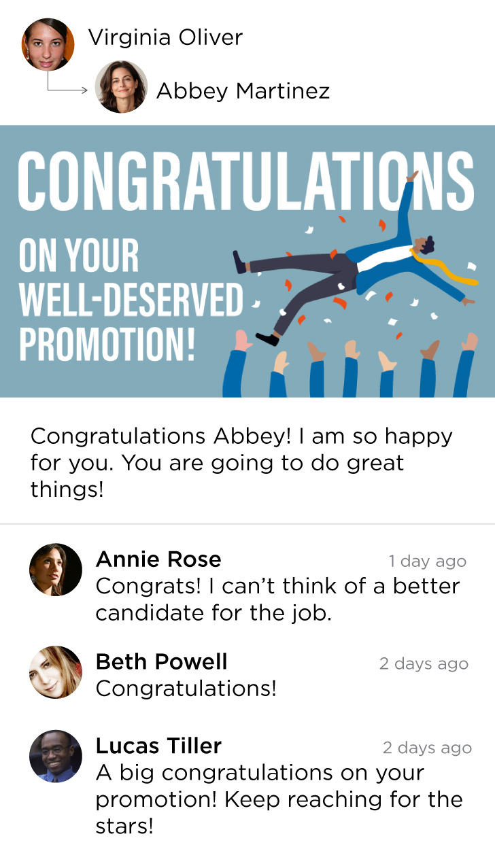Screen dimensions: 495x868
Task: Open Abbey Martinez's profile picture
Action: [x=121, y=87]
